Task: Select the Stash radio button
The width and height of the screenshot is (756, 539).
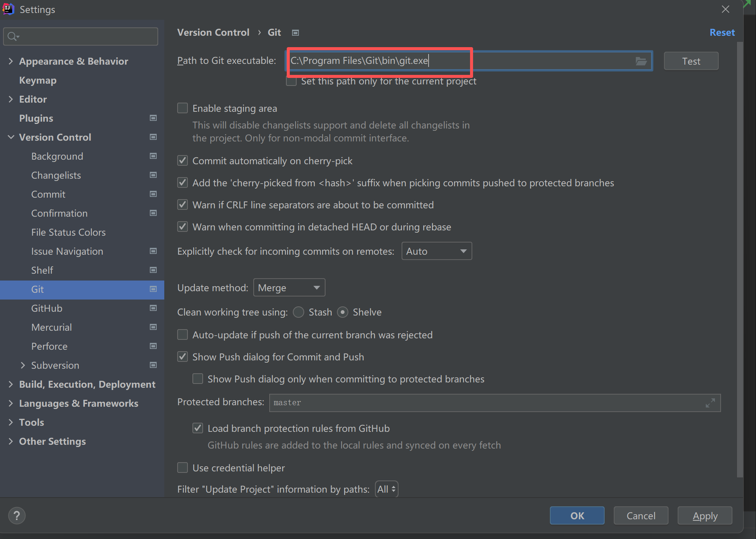Action: (x=299, y=312)
